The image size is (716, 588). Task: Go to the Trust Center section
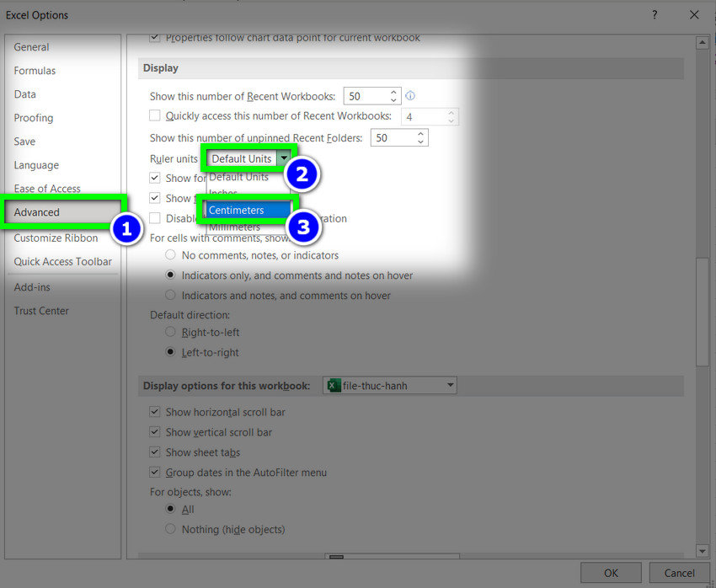pos(41,311)
